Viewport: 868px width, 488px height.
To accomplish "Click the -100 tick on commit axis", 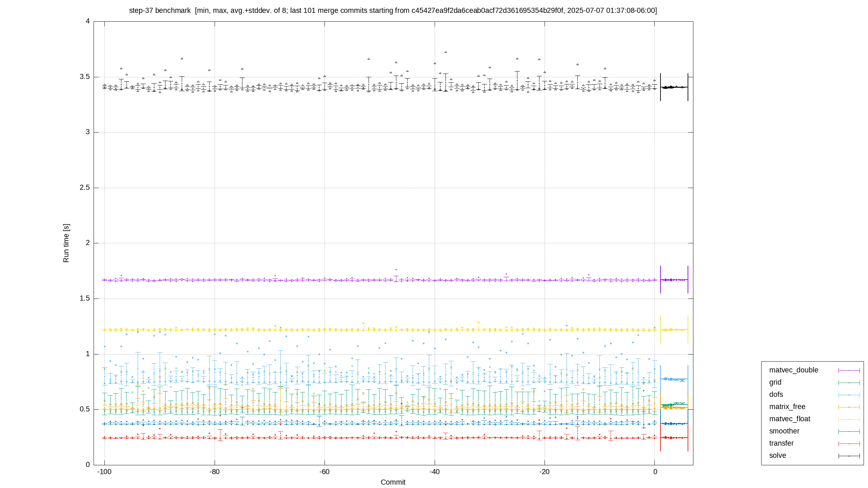I will point(104,472).
